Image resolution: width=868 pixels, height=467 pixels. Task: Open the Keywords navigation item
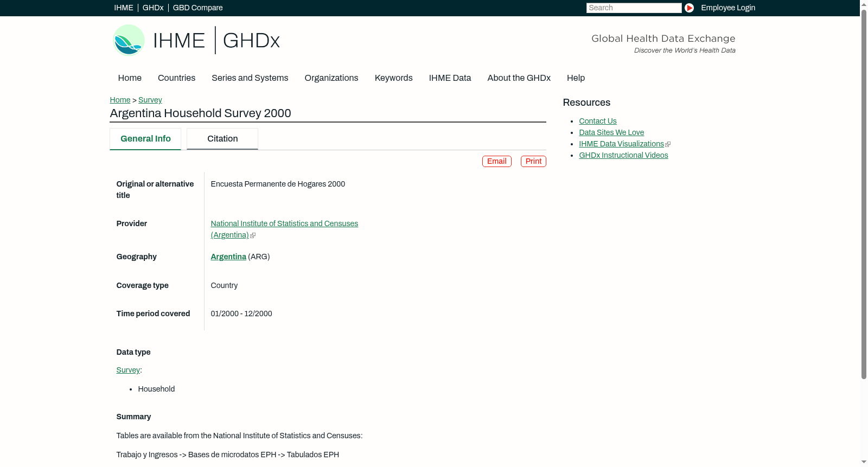coord(393,78)
